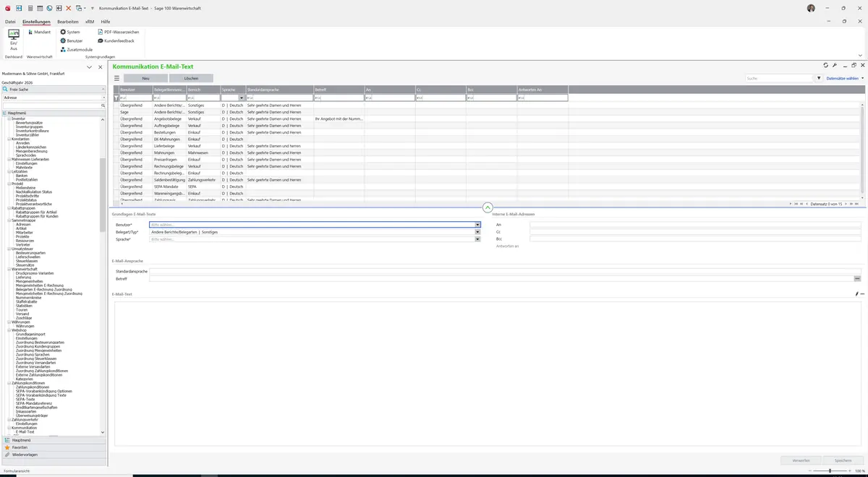Screen dimensions: 868x477
Task: Click the An email address field
Action: tap(695, 225)
